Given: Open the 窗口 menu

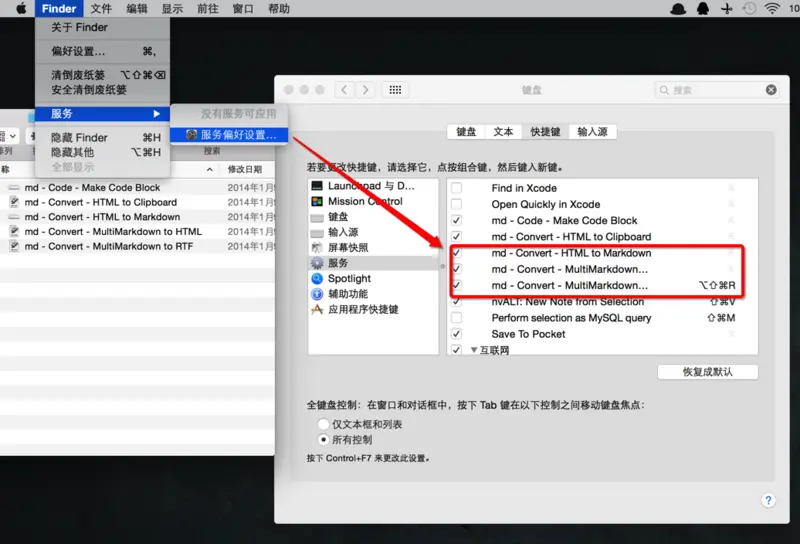Looking at the screenshot, I should (243, 9).
